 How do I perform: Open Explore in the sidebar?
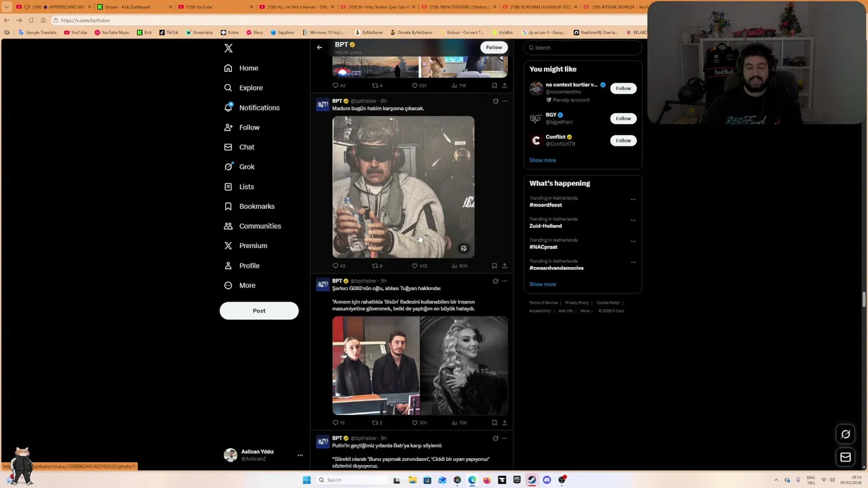[x=243, y=87]
